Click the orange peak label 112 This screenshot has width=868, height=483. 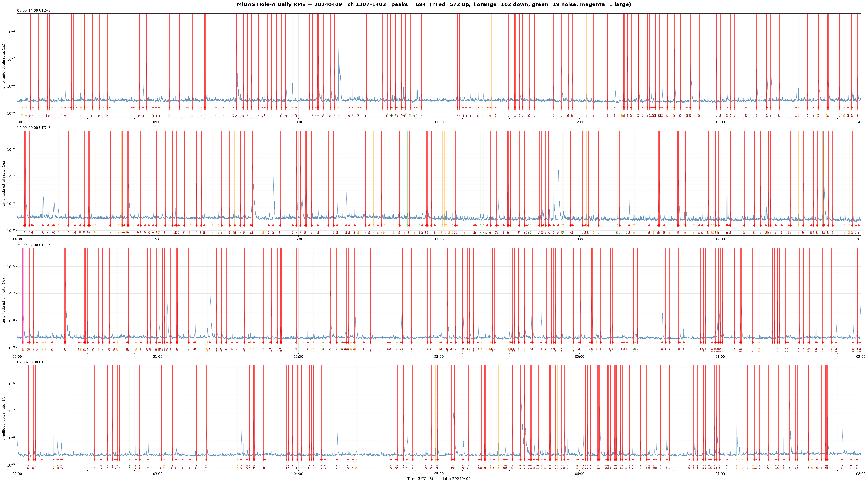coord(586,115)
